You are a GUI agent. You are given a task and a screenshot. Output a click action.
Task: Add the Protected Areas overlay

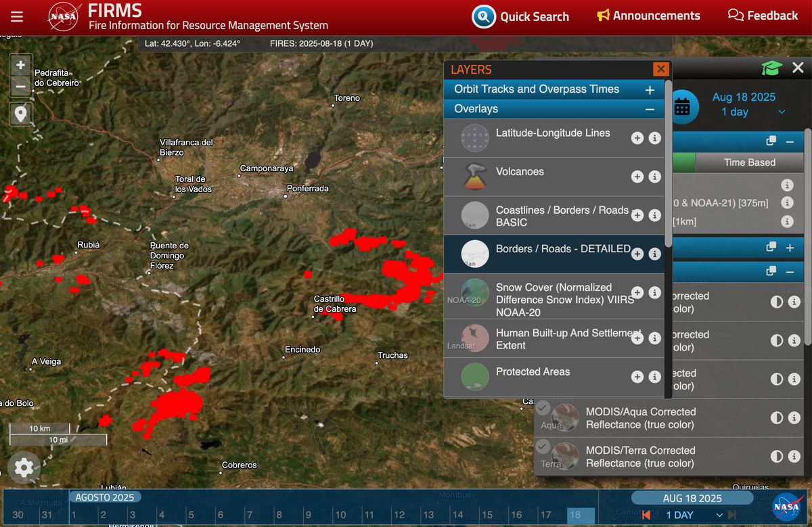(637, 376)
